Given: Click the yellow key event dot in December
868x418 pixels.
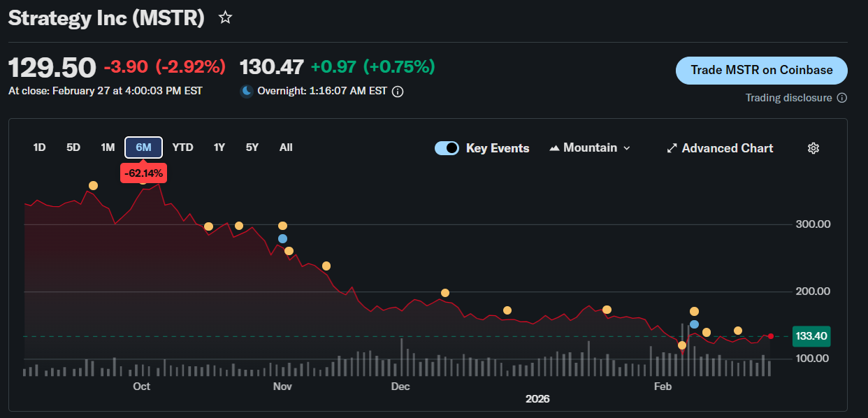Looking at the screenshot, I should click(445, 293).
